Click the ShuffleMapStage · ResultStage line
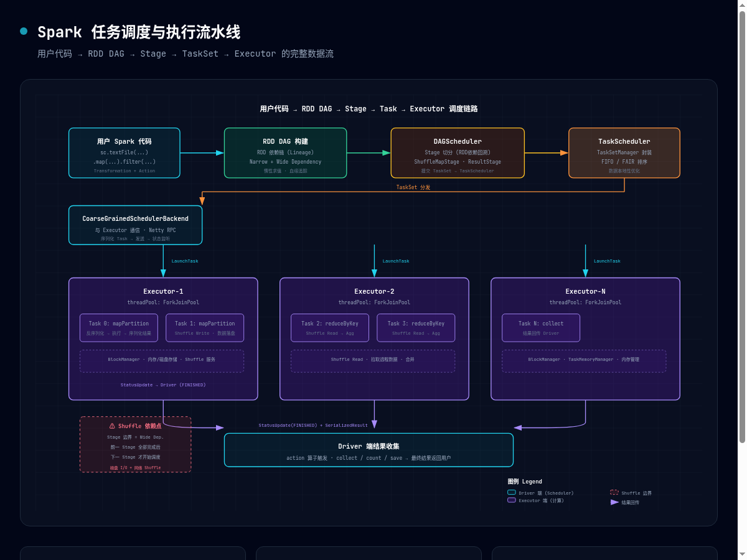This screenshot has width=747, height=560. pyautogui.click(x=458, y=162)
